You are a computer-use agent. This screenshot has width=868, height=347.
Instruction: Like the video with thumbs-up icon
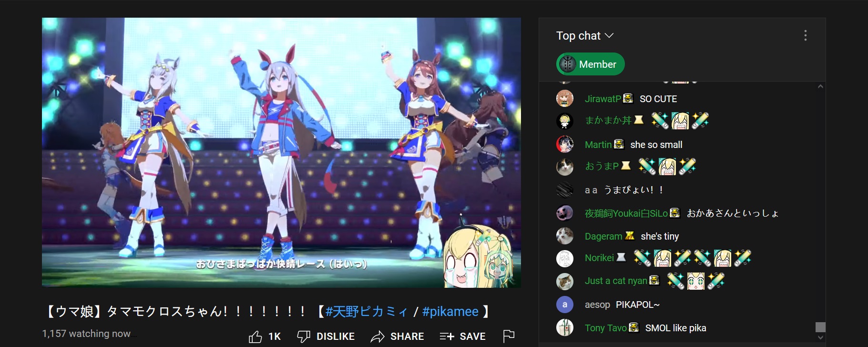[x=255, y=336]
